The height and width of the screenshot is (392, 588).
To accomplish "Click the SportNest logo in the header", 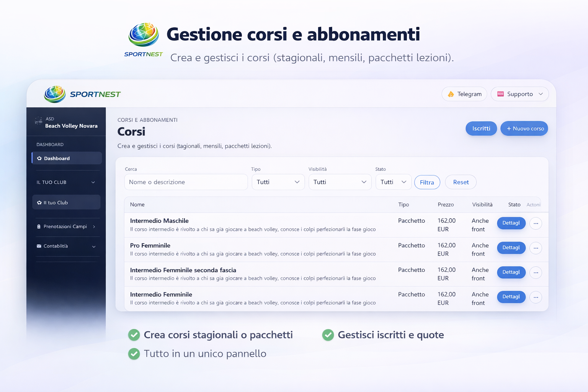I will click(x=54, y=94).
